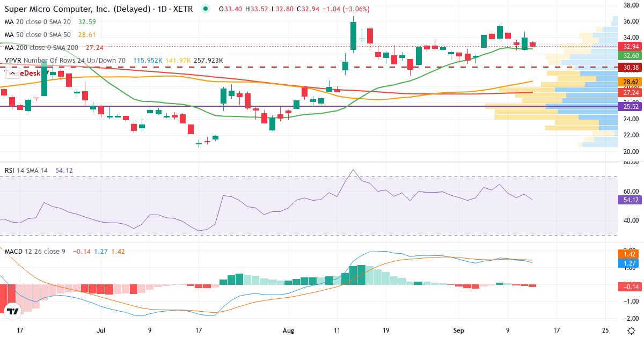
Task: Click MACD histogram legend value −0.14
Action: (x=81, y=251)
